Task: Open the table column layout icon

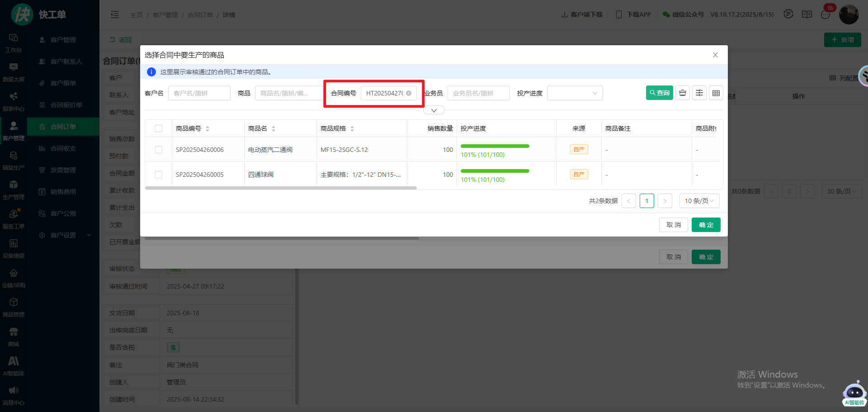Action: pyautogui.click(x=716, y=93)
